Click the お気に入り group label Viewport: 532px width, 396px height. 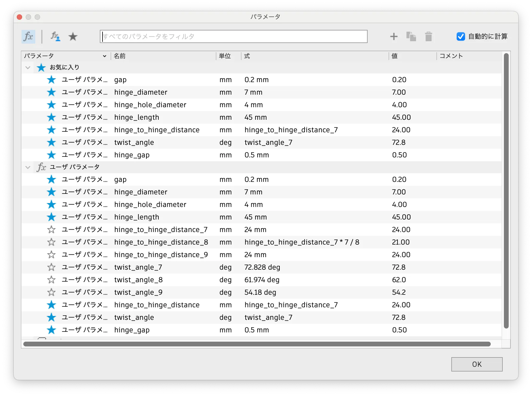[x=65, y=67]
